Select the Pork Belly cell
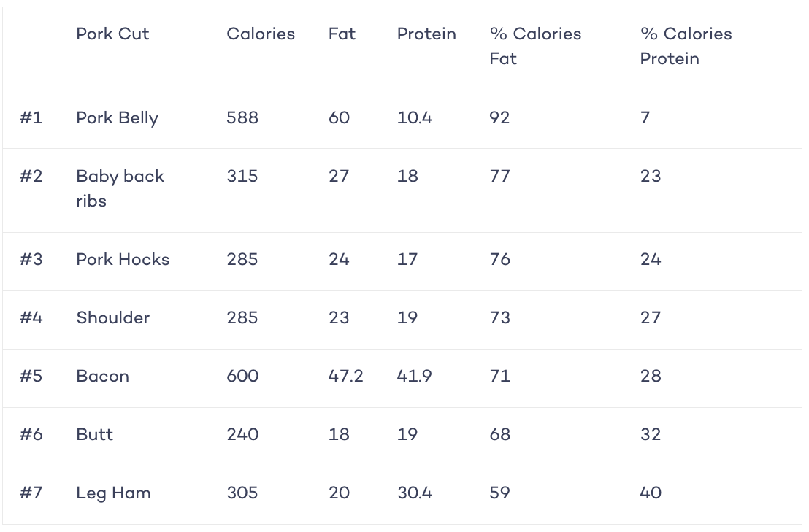The image size is (809, 532). [x=117, y=118]
